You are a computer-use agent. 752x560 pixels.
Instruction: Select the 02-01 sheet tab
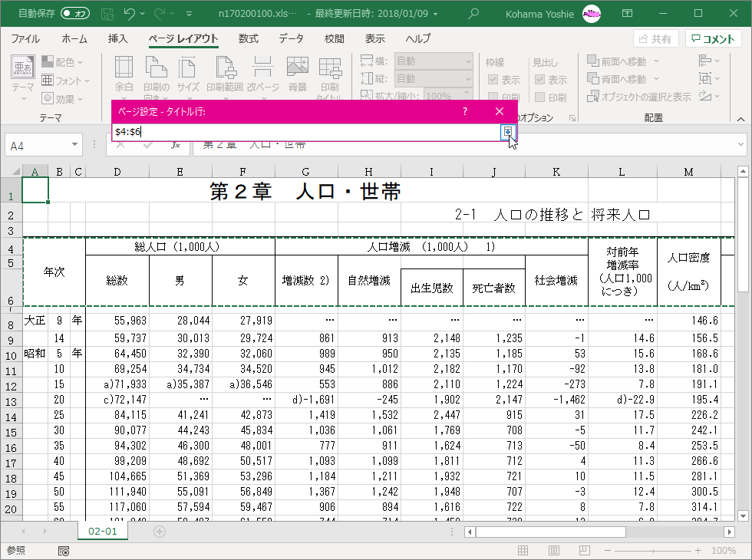[x=103, y=532]
